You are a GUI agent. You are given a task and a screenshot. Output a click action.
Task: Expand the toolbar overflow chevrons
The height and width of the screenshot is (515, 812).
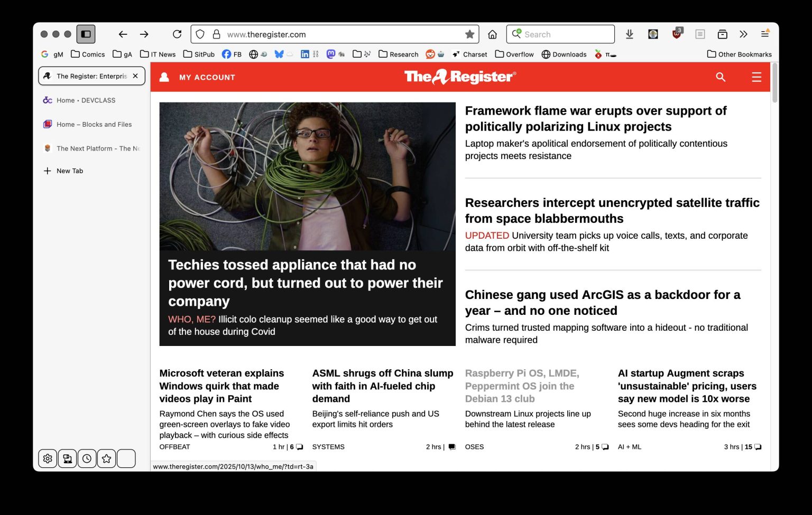coord(743,34)
